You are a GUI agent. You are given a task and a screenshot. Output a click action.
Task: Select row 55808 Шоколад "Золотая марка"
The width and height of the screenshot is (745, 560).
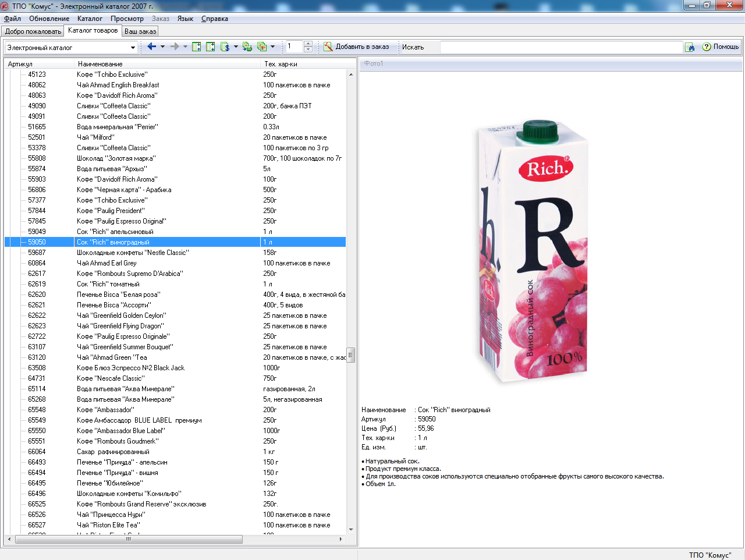(175, 158)
